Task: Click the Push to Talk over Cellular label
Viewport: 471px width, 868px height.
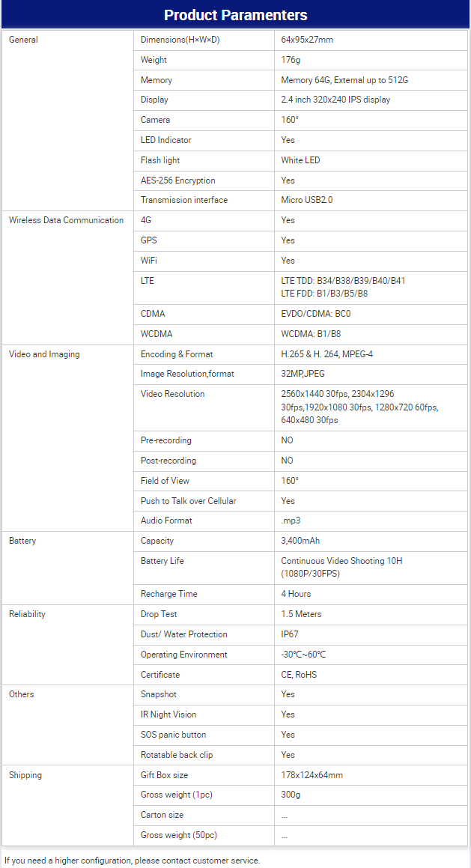Action: (188, 501)
